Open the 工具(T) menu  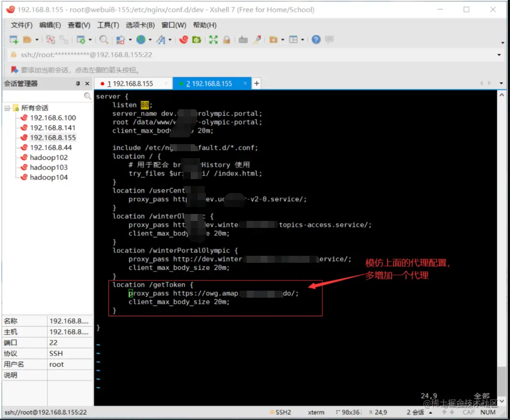point(108,25)
